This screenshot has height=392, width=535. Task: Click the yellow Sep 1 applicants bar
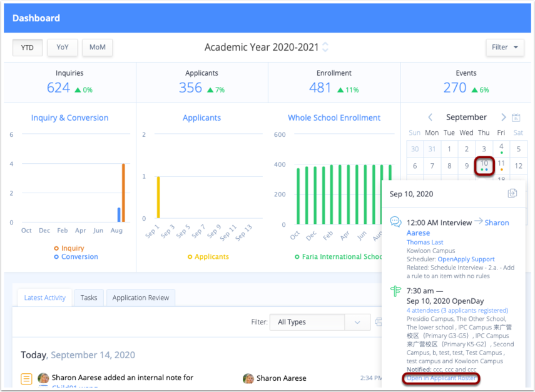pos(158,197)
